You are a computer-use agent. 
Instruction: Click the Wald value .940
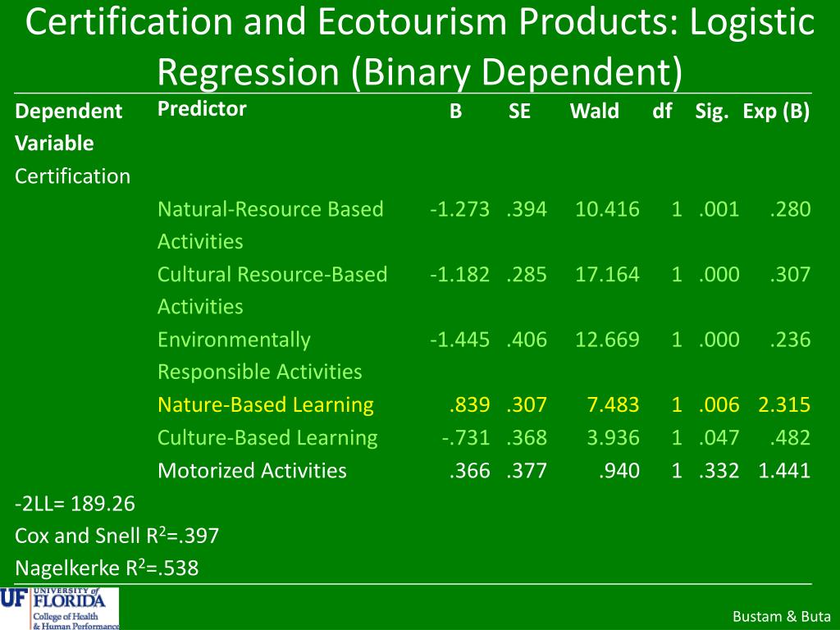tap(619, 471)
